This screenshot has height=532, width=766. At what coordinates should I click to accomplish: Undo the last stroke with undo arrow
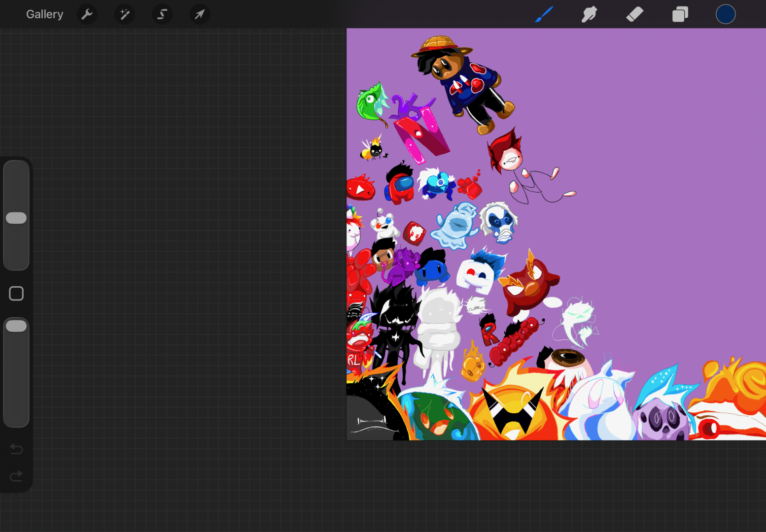click(x=16, y=449)
